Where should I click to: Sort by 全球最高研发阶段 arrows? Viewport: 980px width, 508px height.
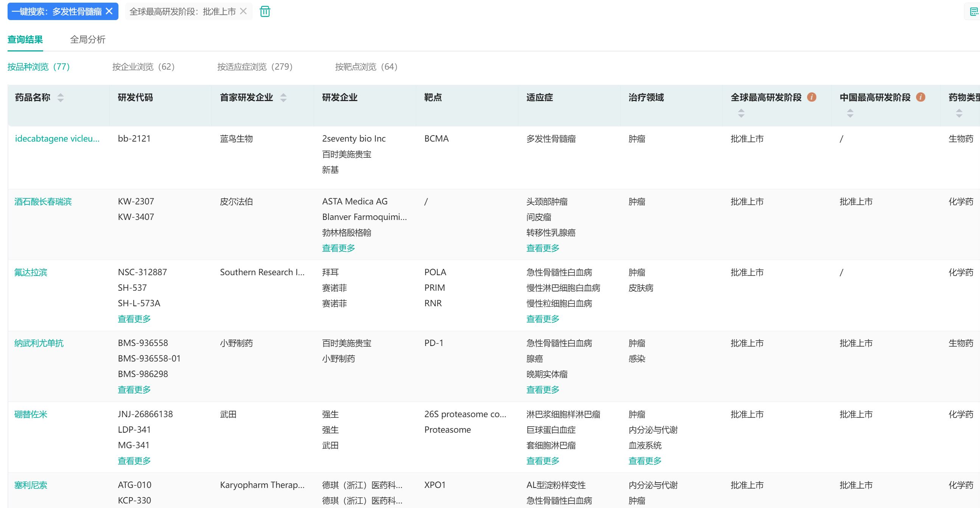tap(741, 113)
